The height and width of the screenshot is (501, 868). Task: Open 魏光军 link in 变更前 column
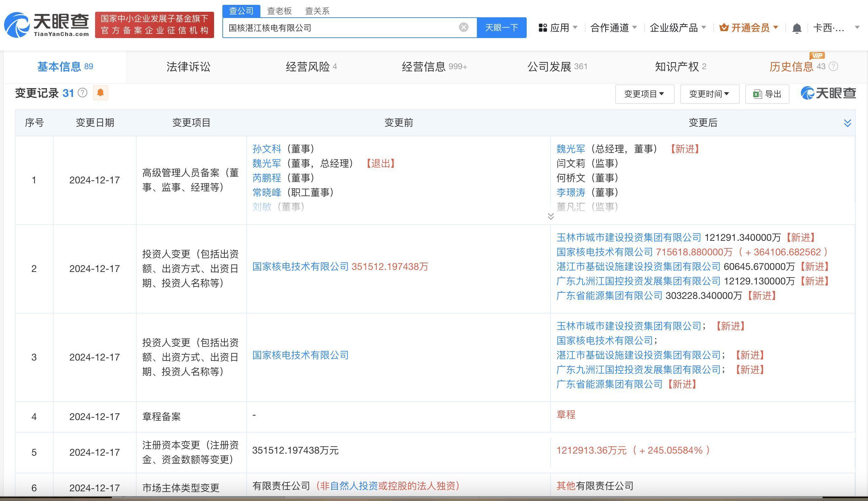pyautogui.click(x=267, y=163)
